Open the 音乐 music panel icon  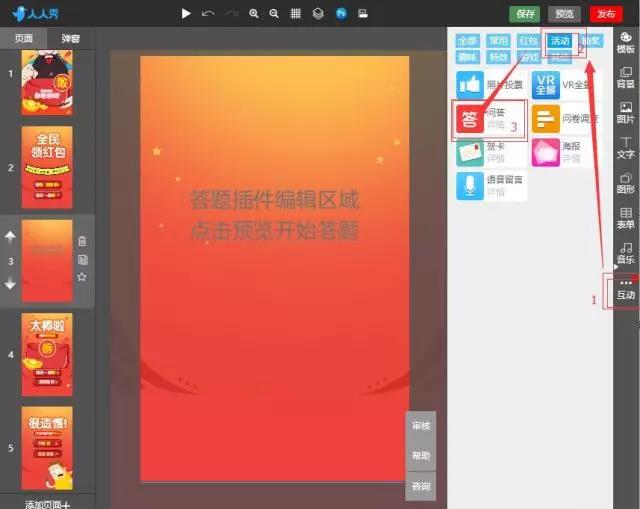625,253
